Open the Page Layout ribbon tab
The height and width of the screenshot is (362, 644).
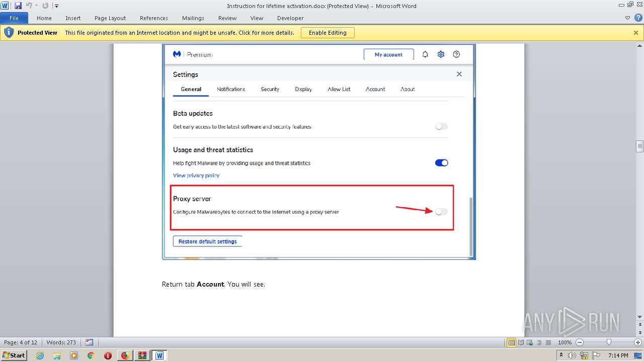[x=110, y=18]
